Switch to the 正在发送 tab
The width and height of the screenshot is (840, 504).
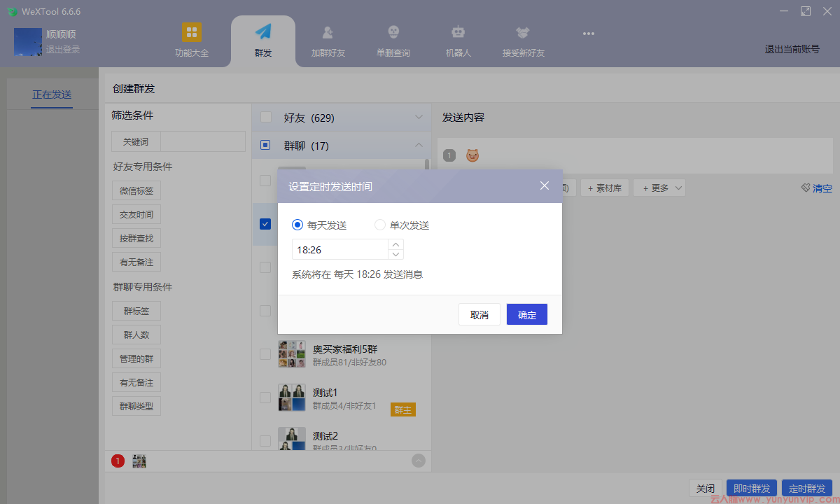point(51,94)
